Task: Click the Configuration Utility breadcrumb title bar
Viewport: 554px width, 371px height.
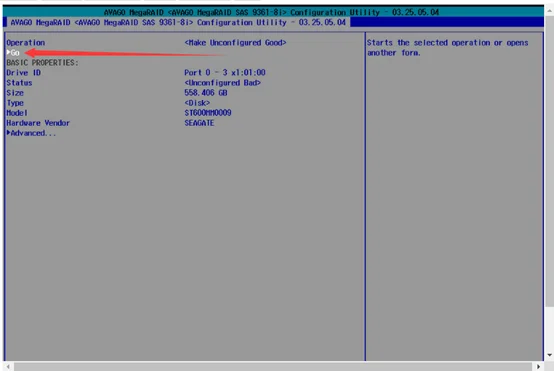Action: [x=178, y=22]
